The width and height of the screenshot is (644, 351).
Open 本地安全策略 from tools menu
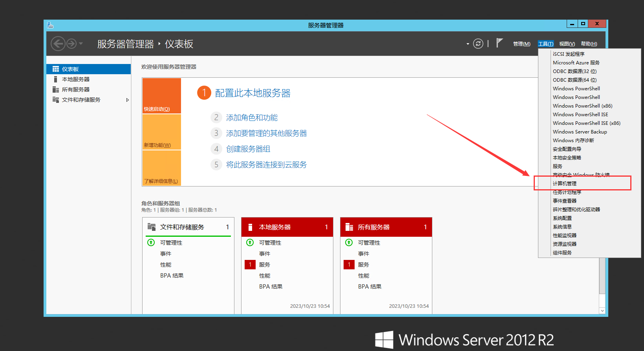567,158
